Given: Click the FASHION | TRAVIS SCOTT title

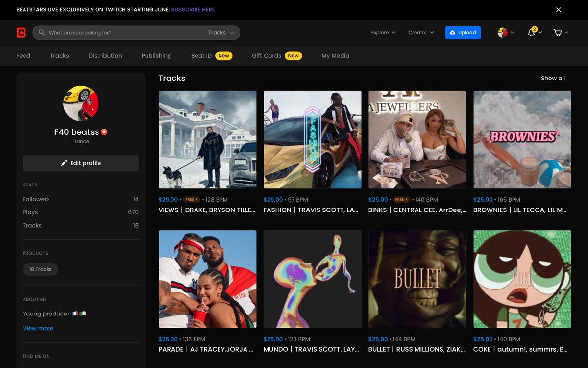Looking at the screenshot, I should [x=312, y=210].
